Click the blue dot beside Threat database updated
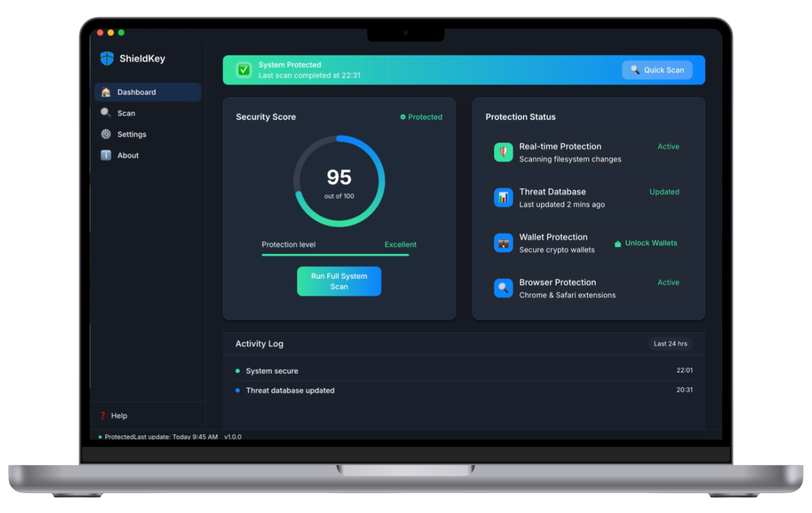 coord(237,390)
